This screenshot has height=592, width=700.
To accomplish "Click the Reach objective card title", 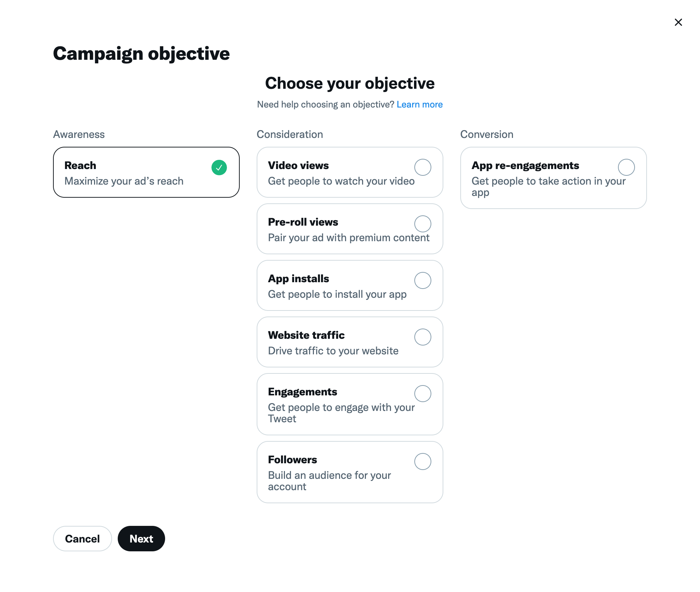I will (80, 166).
